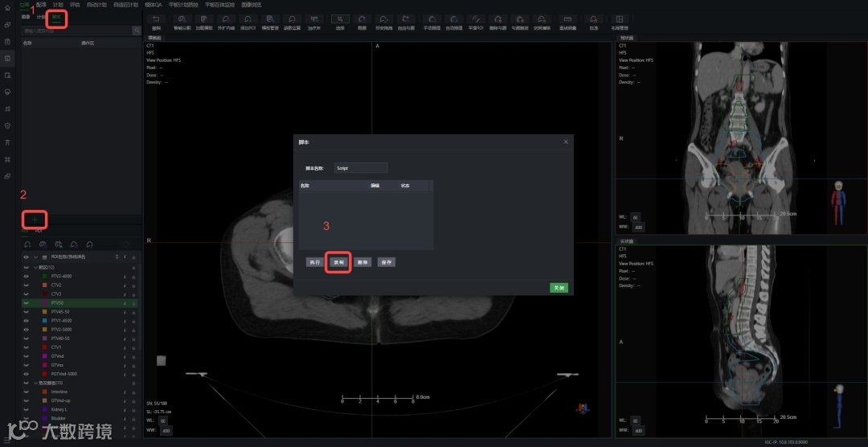
Task: Select the GTVnx row in ROI list
Action: coord(80,365)
